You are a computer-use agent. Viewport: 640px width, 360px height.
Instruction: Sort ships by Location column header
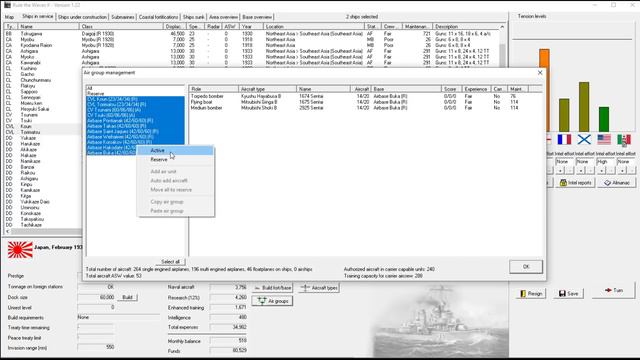point(314,27)
